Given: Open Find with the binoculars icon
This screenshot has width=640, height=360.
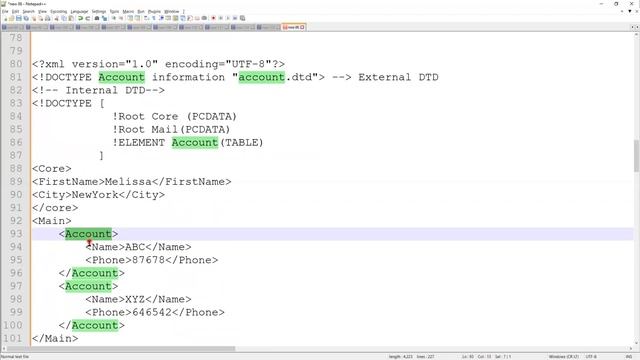Looking at the screenshot, I should coord(97,18).
